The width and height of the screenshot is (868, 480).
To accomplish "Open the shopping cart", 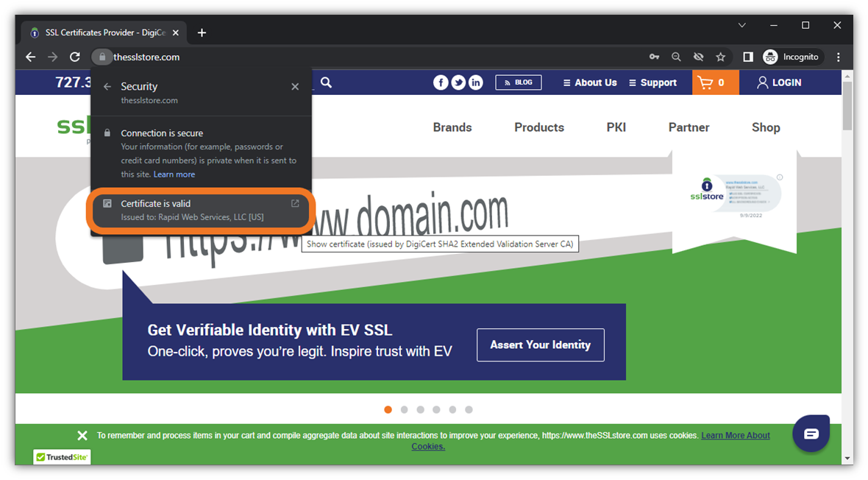I will 715,82.
